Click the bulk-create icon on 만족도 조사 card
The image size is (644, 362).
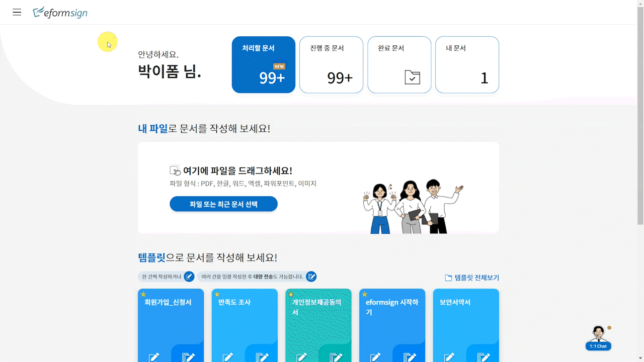coord(262,357)
